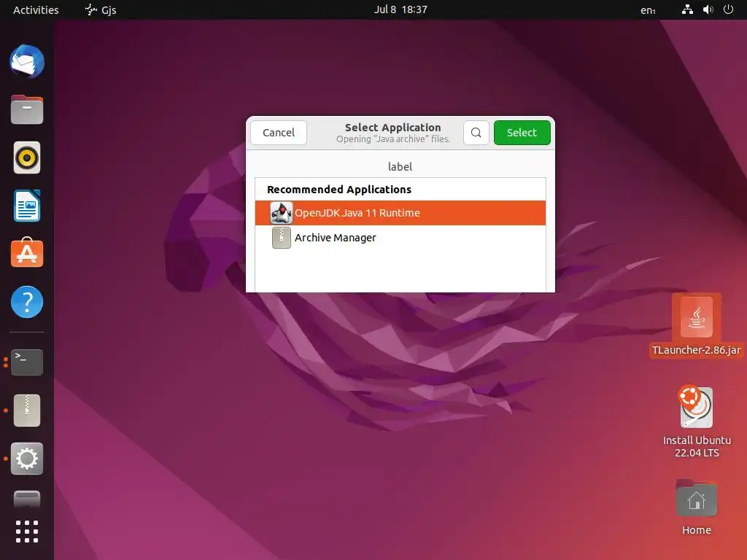Open the Terminal from the dock

[27, 362]
